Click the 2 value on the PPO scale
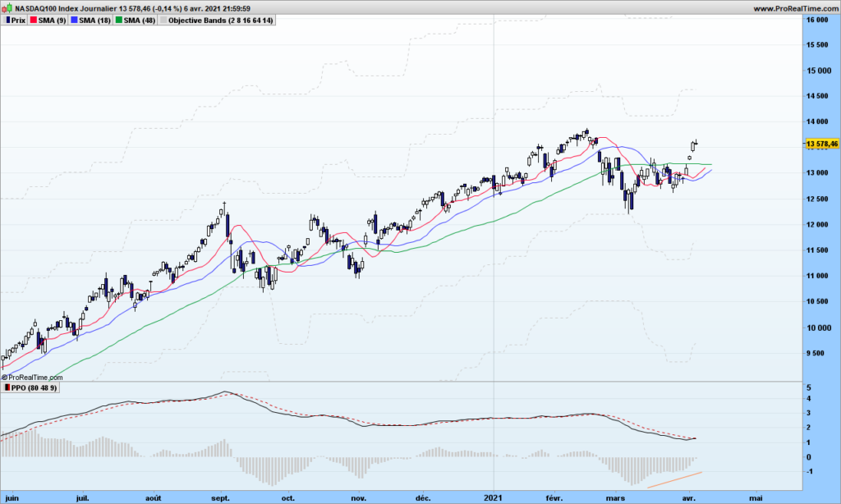This screenshot has width=841, height=504. 809,428
